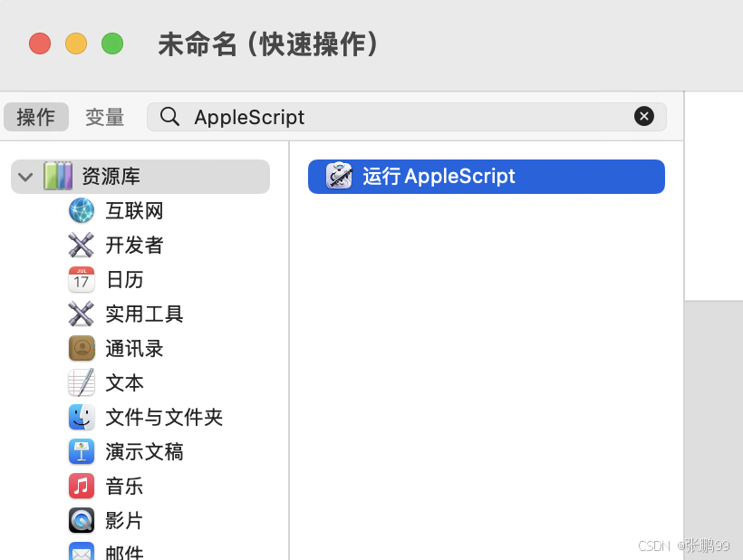The height and width of the screenshot is (560, 743).
Task: Click the 开发者 tools icon
Action: (82, 245)
